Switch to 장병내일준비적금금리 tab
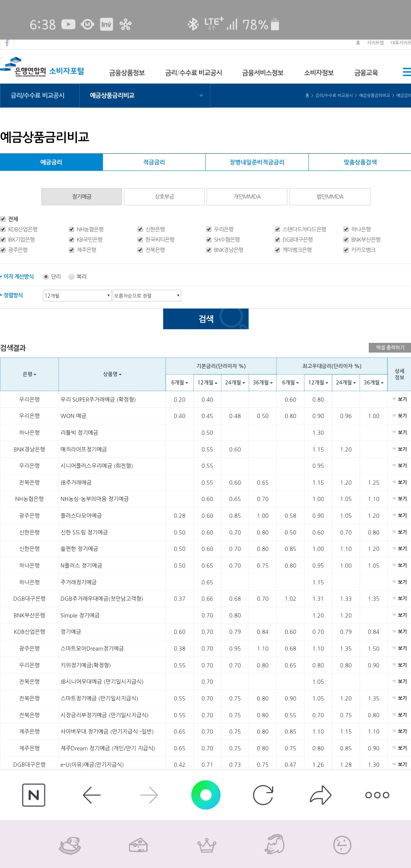 pos(257,162)
